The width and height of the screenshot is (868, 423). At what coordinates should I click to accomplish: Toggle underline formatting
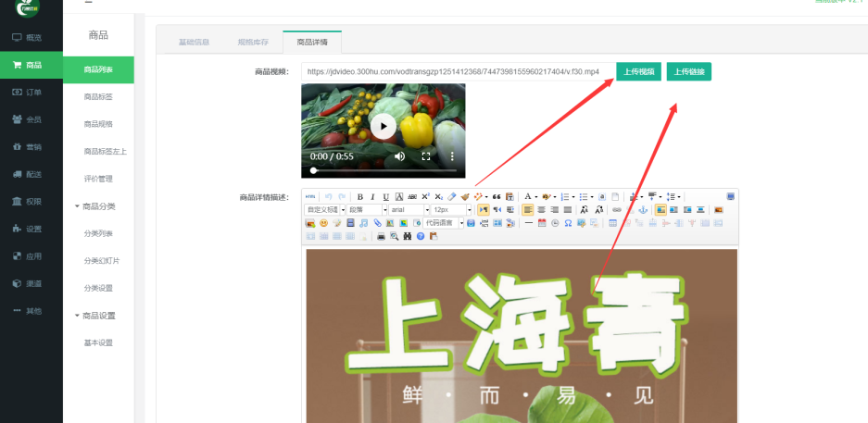pyautogui.click(x=386, y=197)
